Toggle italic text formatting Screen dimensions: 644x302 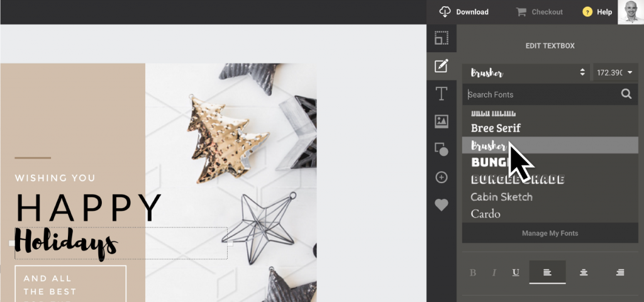click(494, 272)
